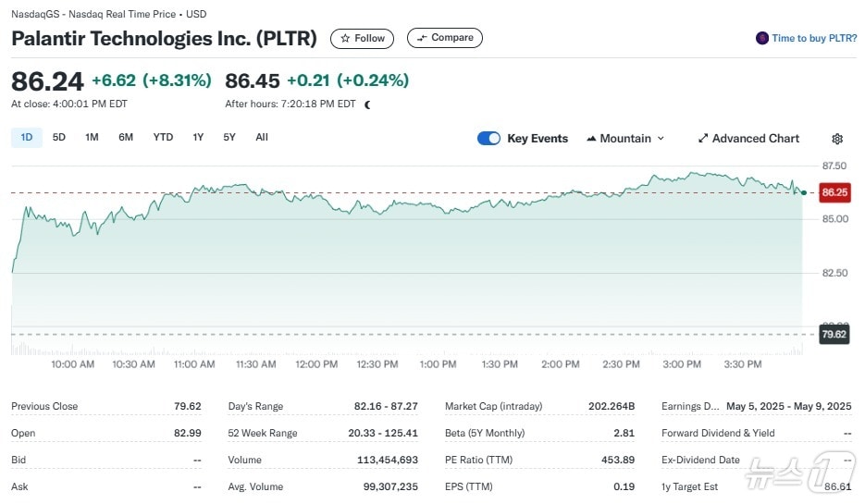865x504 pixels.
Task: Toggle the Key Events switch
Action: pyautogui.click(x=488, y=139)
